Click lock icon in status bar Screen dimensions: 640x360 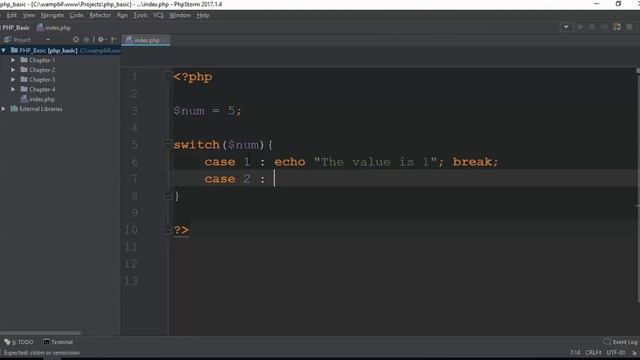[x=634, y=353]
